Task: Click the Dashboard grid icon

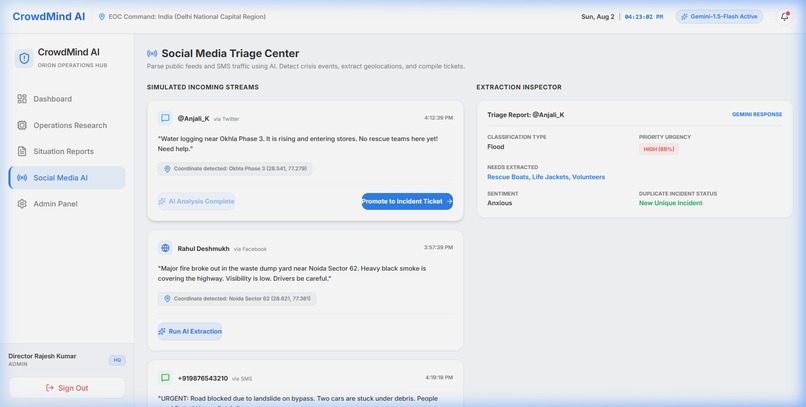Action: (x=22, y=99)
